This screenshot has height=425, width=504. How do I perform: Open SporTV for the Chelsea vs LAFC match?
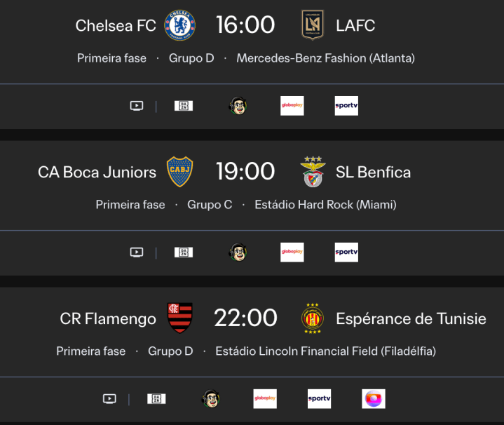tap(346, 106)
